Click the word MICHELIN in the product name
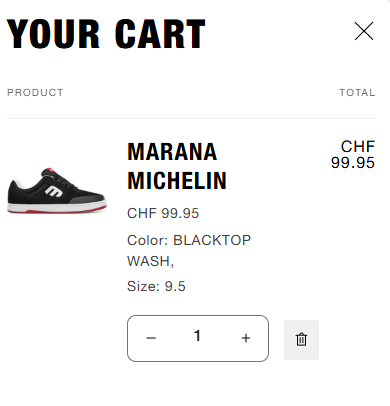This screenshot has width=390, height=406. click(x=177, y=181)
